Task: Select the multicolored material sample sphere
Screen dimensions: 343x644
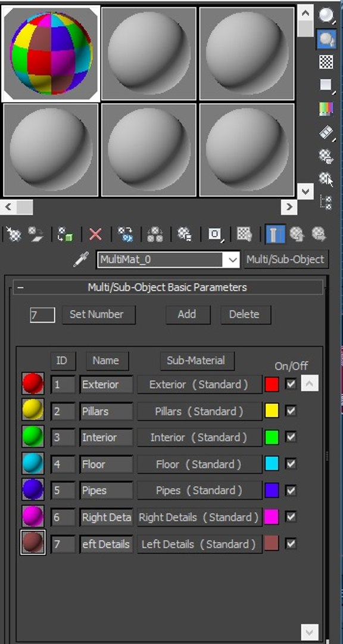Action: click(x=51, y=54)
